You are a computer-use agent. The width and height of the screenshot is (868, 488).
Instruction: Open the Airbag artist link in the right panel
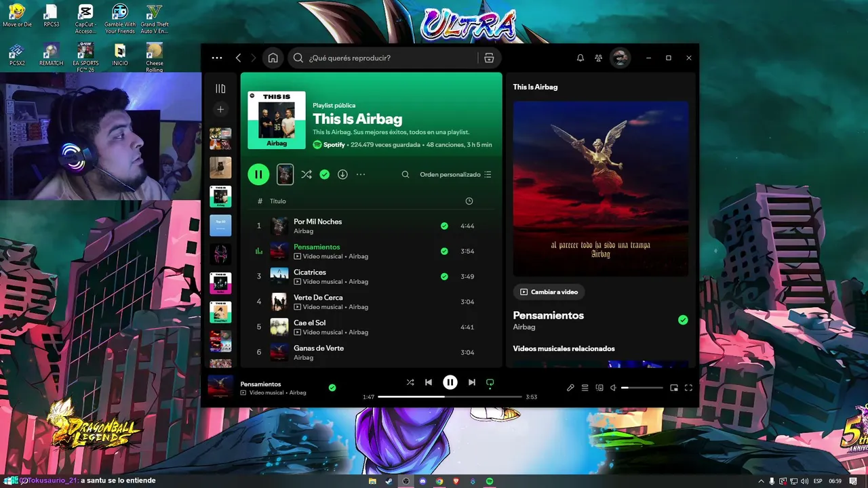point(524,327)
